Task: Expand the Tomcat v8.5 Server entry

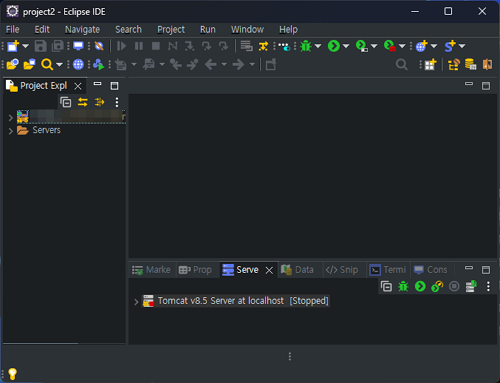Action: [136, 302]
